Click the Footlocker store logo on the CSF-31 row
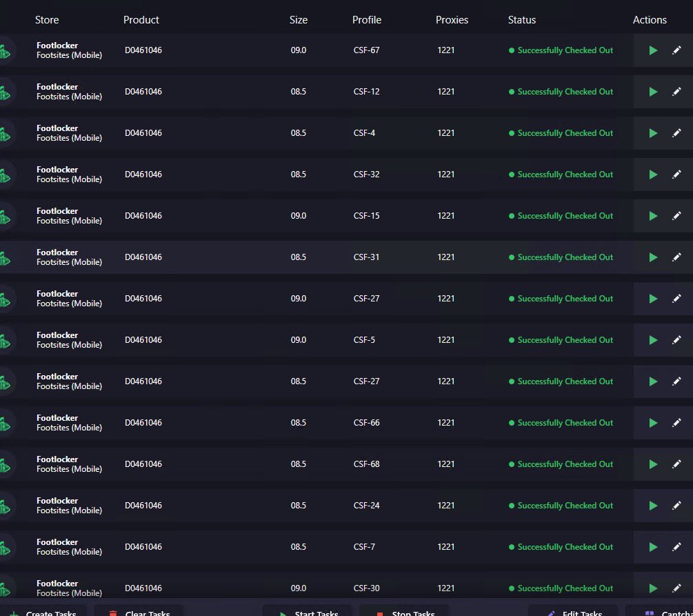 click(x=5, y=258)
